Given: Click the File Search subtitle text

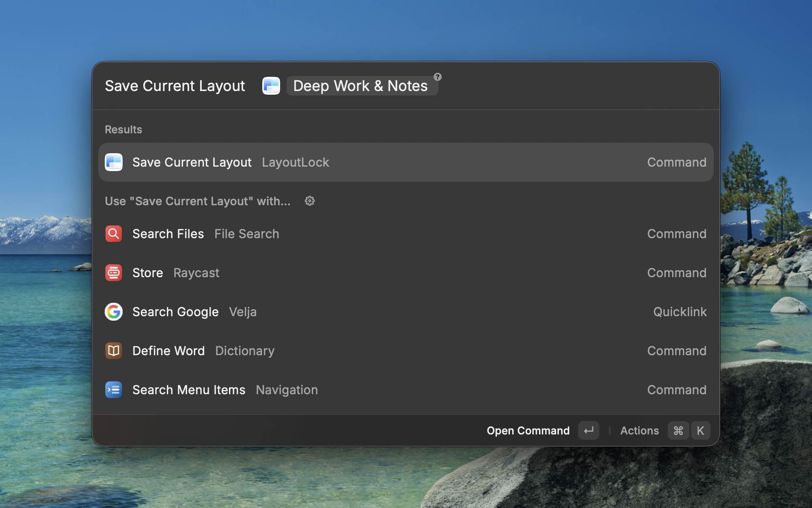Looking at the screenshot, I should pyautogui.click(x=247, y=234).
